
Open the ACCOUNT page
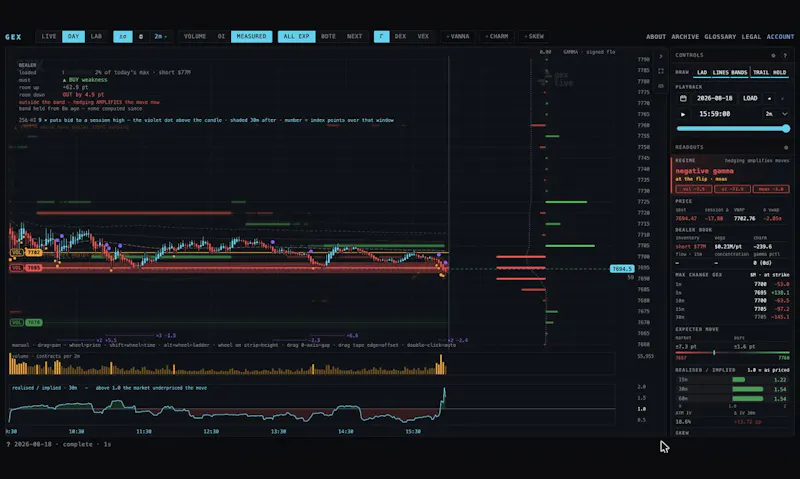click(780, 37)
